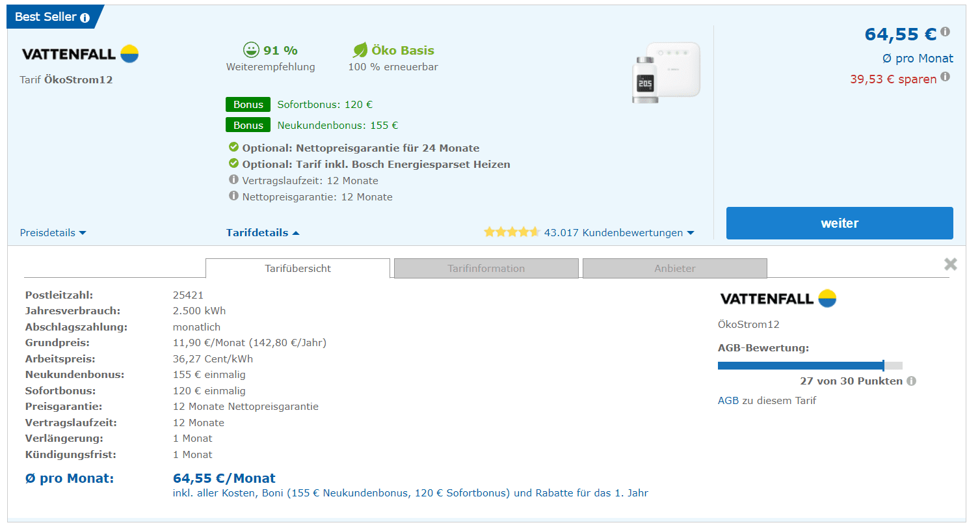Image resolution: width=980 pixels, height=527 pixels.
Task: Click the 39,53 € sparen text
Action: [x=894, y=79]
